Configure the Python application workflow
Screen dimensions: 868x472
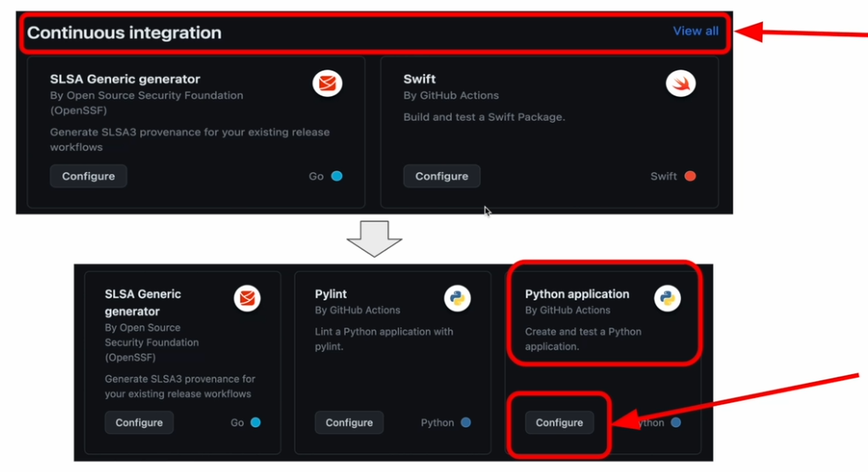[x=559, y=423]
